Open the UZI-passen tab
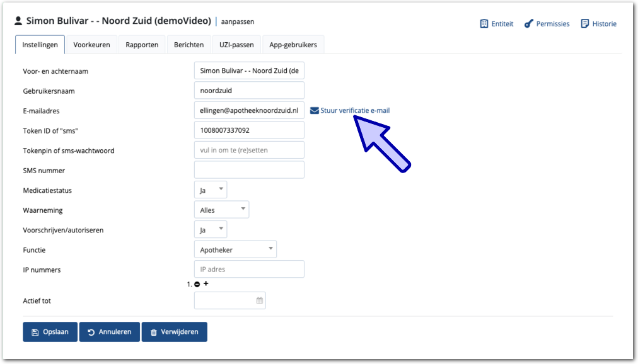The image size is (638, 364). 236,45
